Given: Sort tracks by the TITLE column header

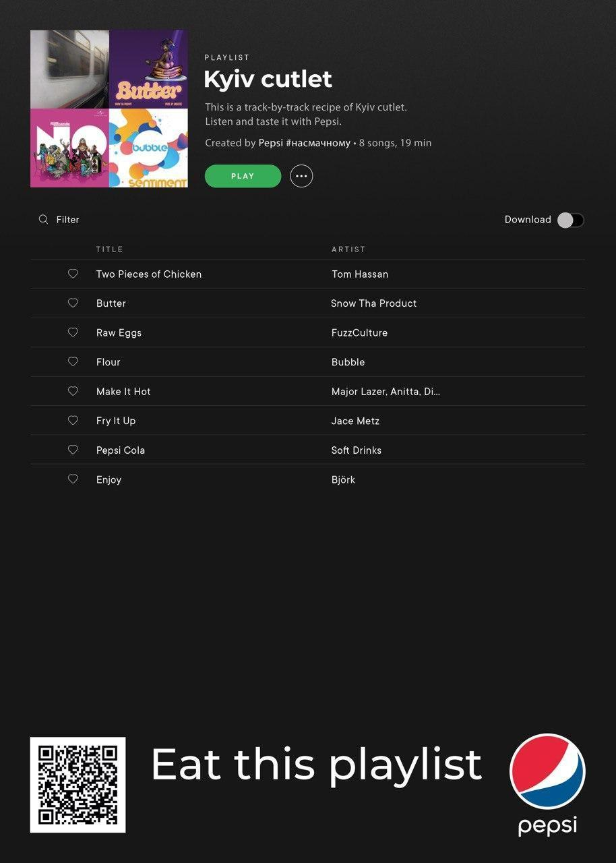Looking at the screenshot, I should pos(110,249).
